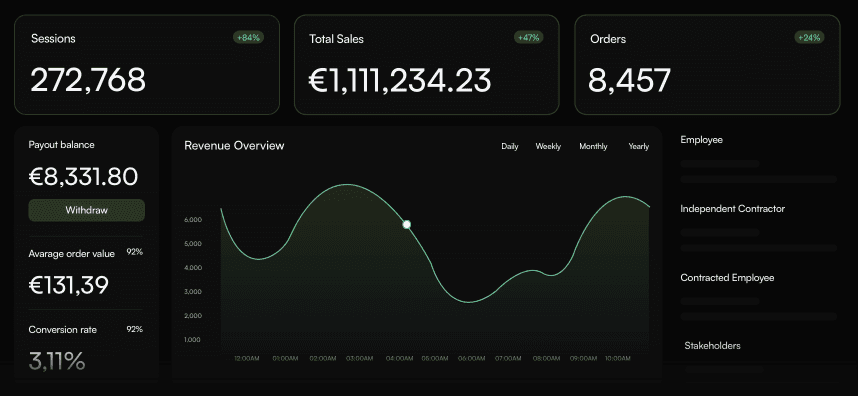Viewport: 858px width, 396px height.
Task: Click the Stakeholders heading
Action: coord(712,346)
